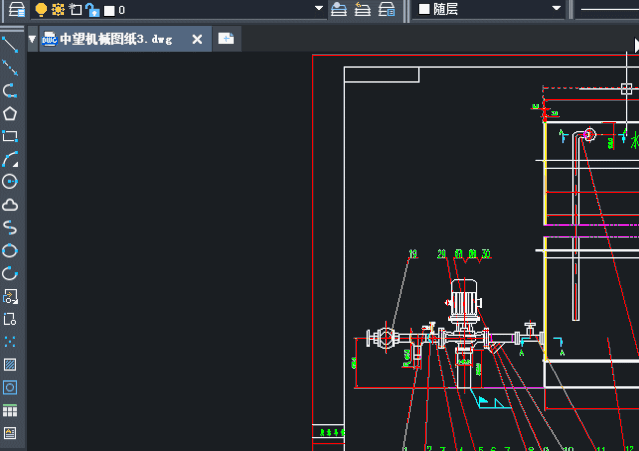639x451 pixels.
Task: Select the Table tool
Action: (10, 410)
